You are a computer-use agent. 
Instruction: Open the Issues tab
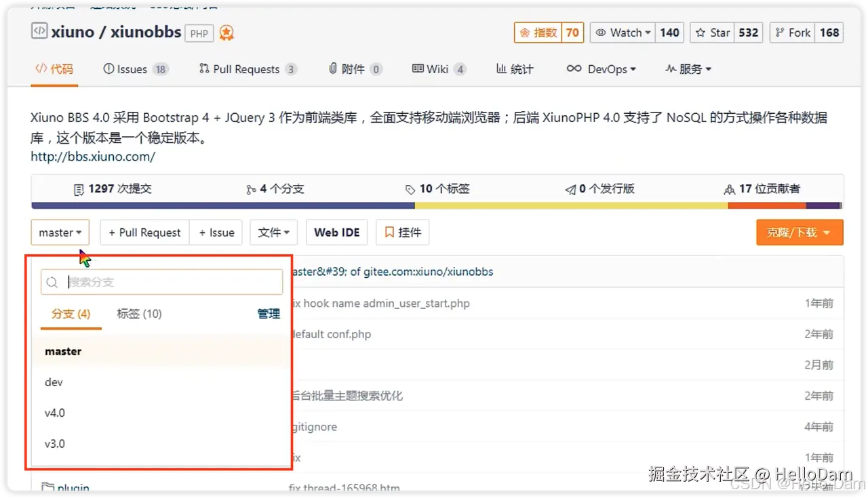135,69
